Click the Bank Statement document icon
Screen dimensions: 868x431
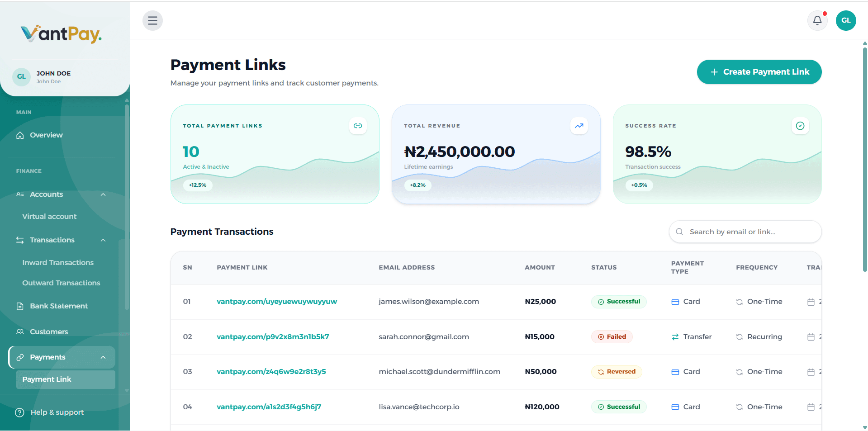pyautogui.click(x=20, y=306)
